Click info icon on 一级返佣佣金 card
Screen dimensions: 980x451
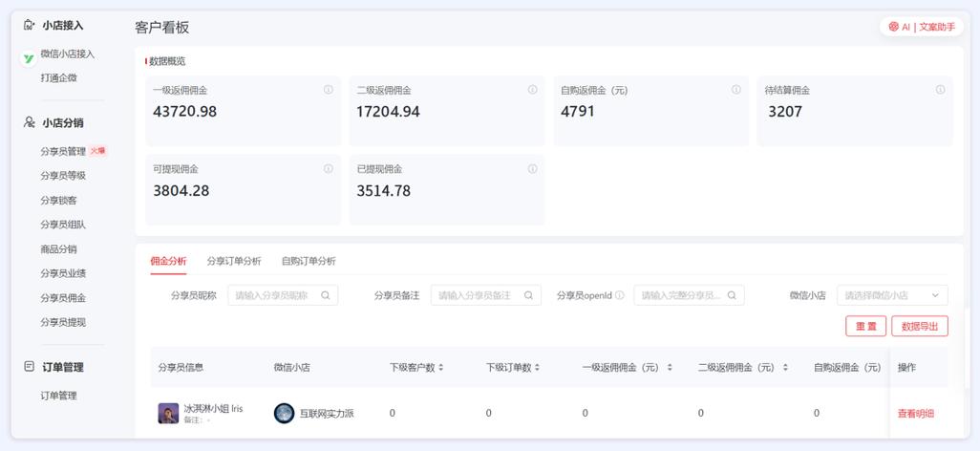pyautogui.click(x=329, y=90)
